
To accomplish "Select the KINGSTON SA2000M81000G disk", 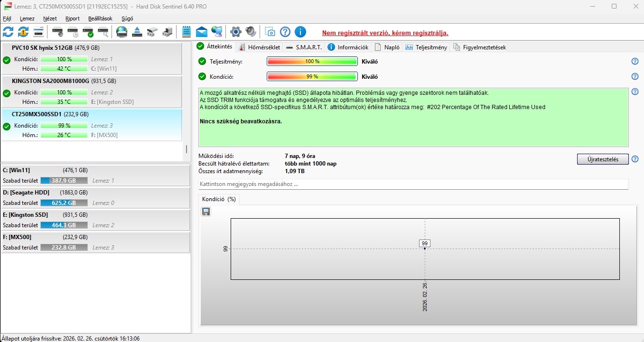I will click(92, 92).
